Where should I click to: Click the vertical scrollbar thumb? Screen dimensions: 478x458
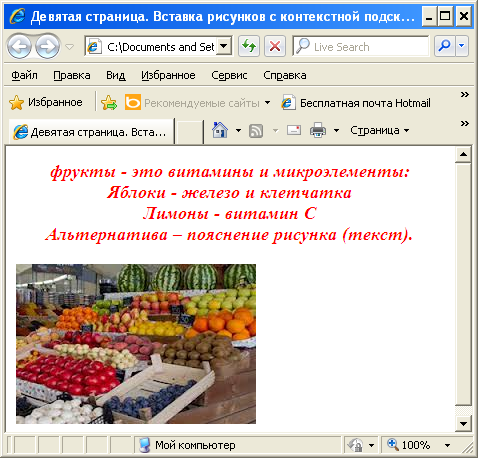463,284
